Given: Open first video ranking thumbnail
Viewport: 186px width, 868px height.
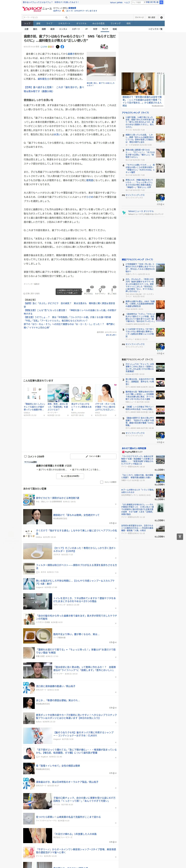Looking at the screenshot, I should point(160,367).
